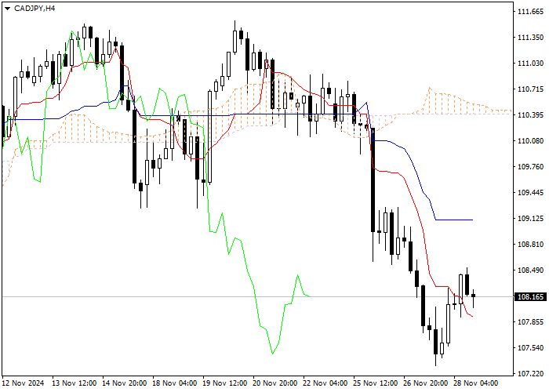Click the 107.220 price axis label

click(530, 374)
